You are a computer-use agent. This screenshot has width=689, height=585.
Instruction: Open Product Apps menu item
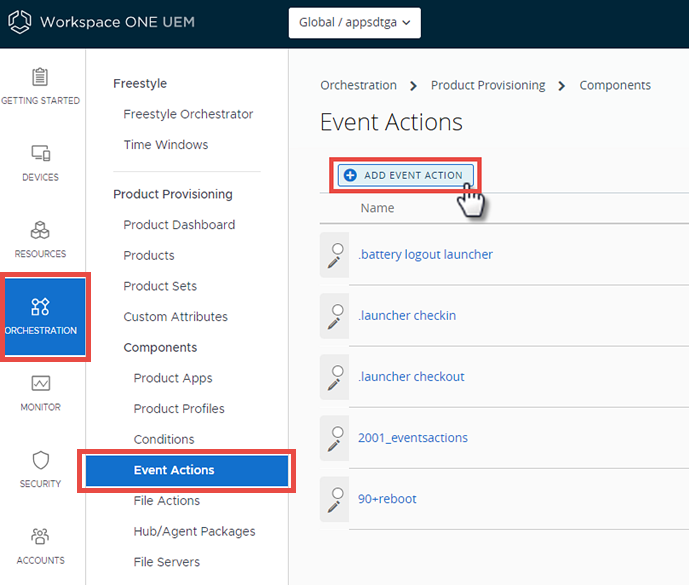coord(173,378)
